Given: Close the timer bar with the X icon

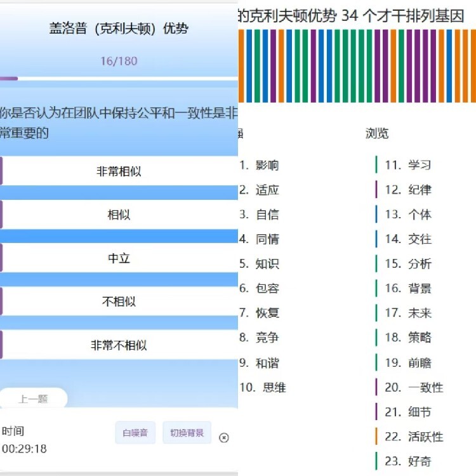Looking at the screenshot, I should click(224, 437).
